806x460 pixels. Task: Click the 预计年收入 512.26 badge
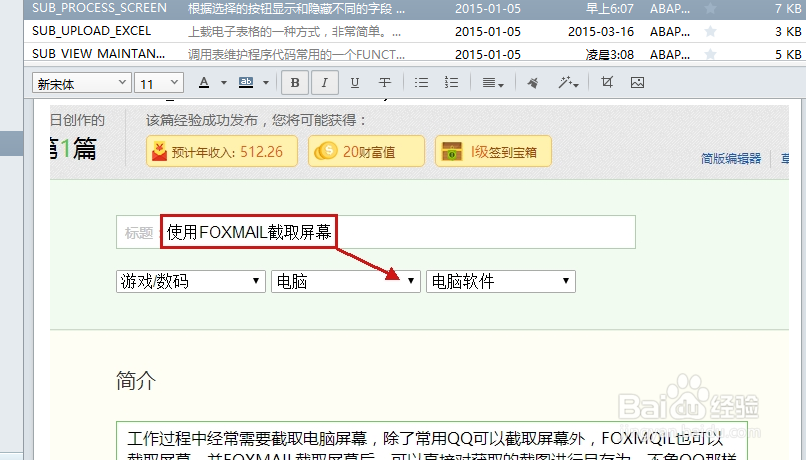pyautogui.click(x=222, y=152)
